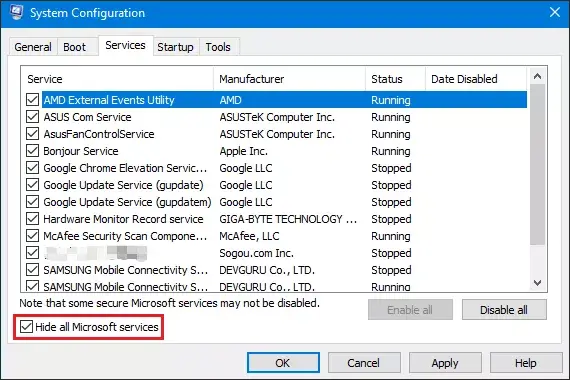This screenshot has width=570, height=380.
Task: Click the Apple Inc. manufacturer cell
Action: [x=244, y=151]
